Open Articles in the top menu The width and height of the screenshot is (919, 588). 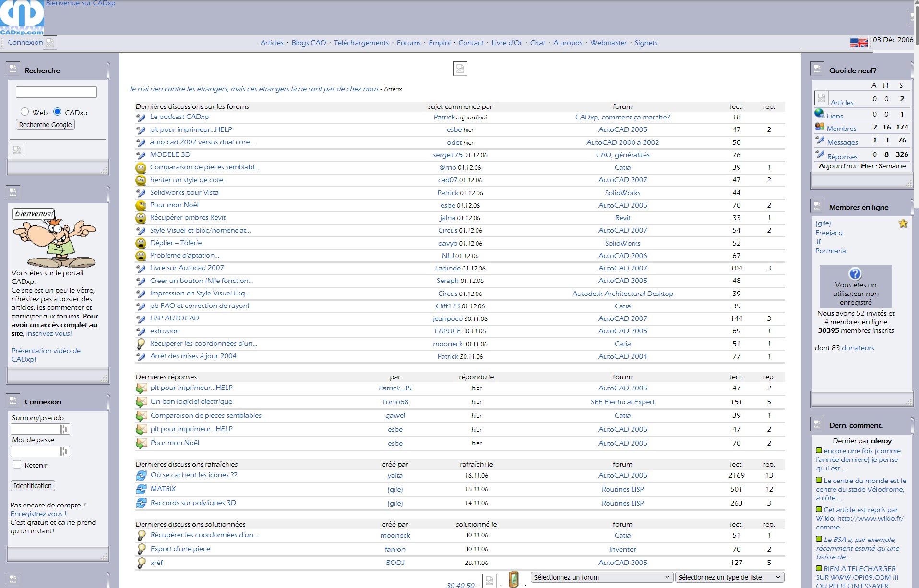point(272,43)
